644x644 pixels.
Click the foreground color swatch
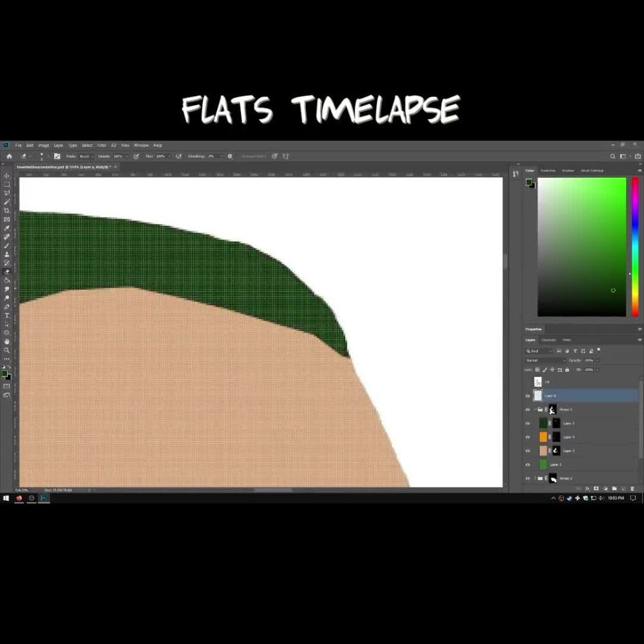tap(6, 374)
